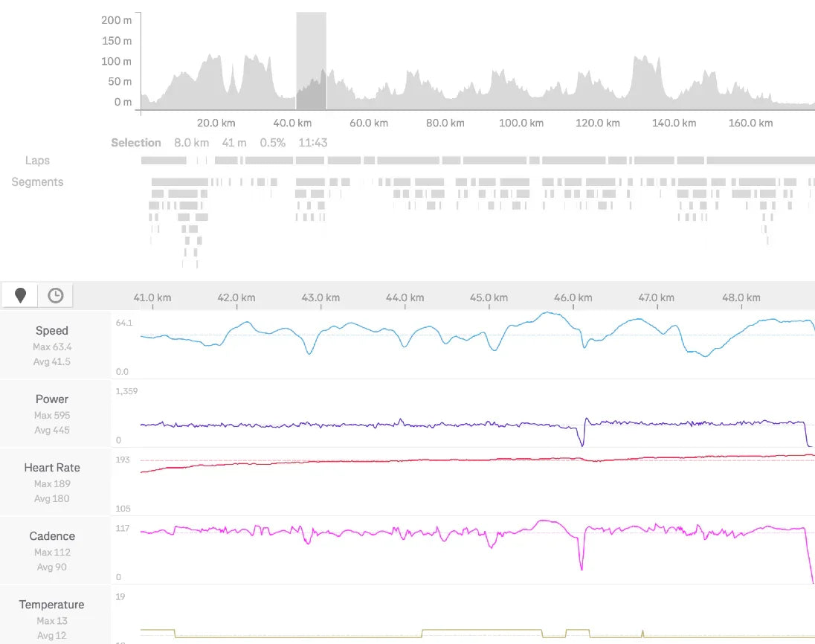The image size is (815, 644).
Task: Toggle the Power data row label
Action: [x=52, y=399]
